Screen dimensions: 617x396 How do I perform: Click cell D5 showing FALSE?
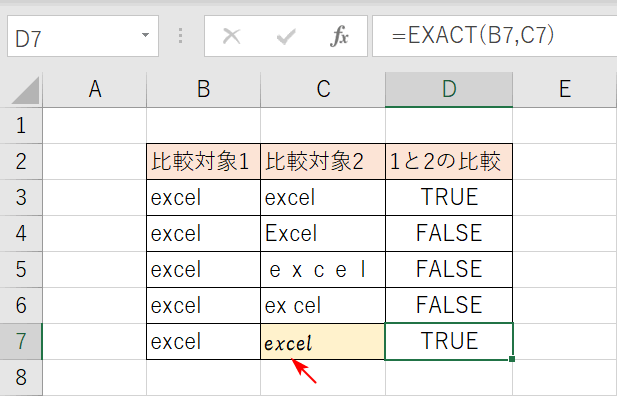449,270
